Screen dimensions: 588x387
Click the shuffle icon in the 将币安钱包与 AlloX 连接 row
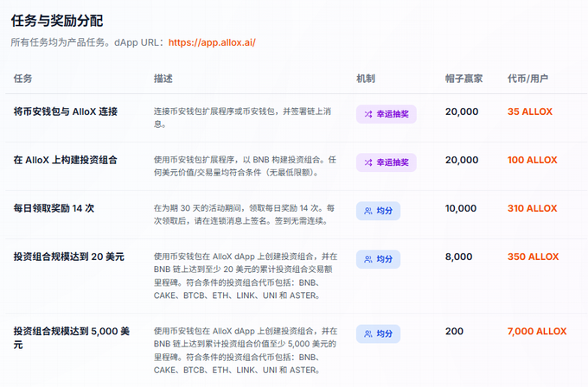click(368, 114)
